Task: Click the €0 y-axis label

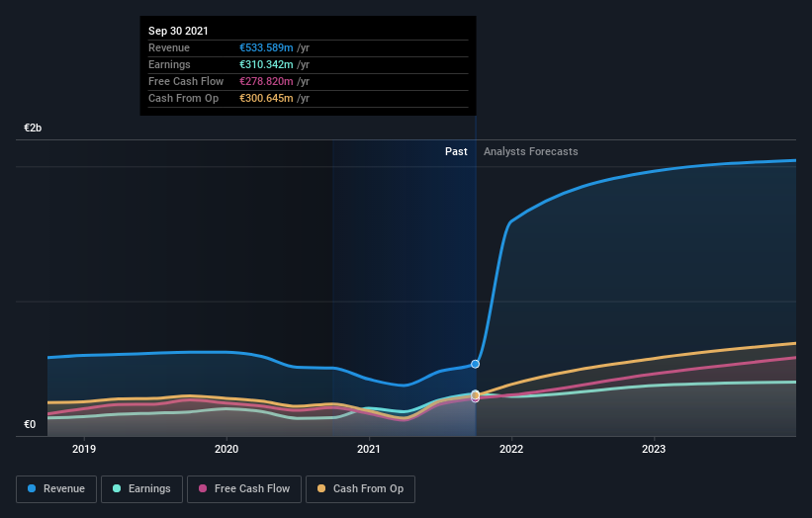Action: (x=30, y=424)
